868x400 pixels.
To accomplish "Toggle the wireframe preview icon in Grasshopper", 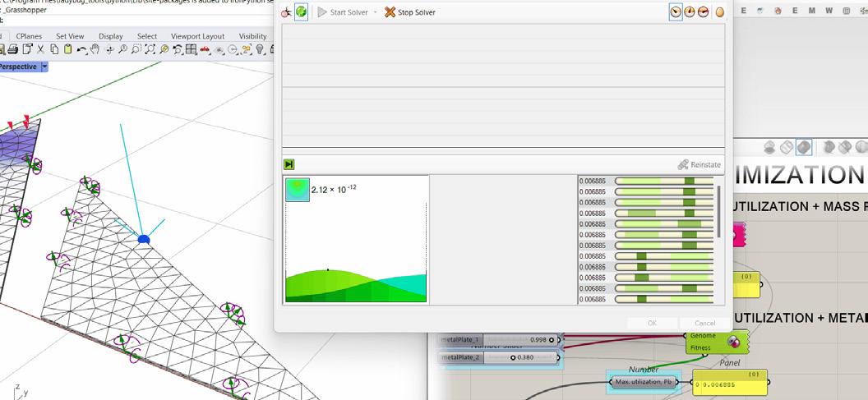I will coord(787,147).
